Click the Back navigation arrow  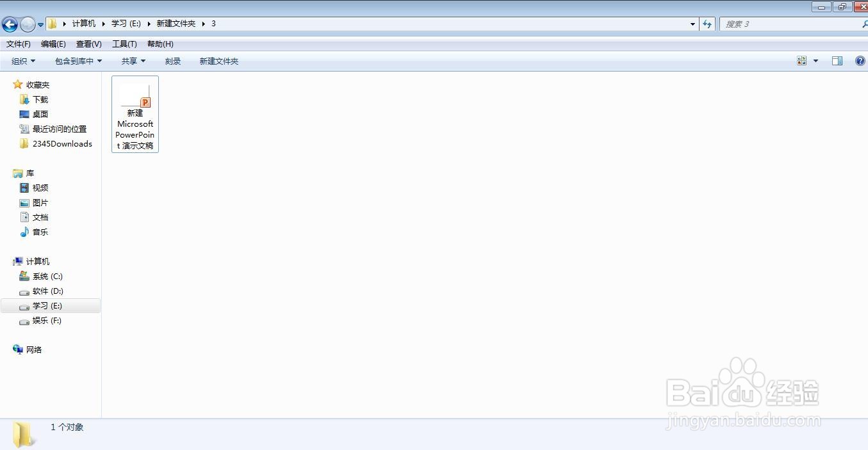pyautogui.click(x=10, y=24)
